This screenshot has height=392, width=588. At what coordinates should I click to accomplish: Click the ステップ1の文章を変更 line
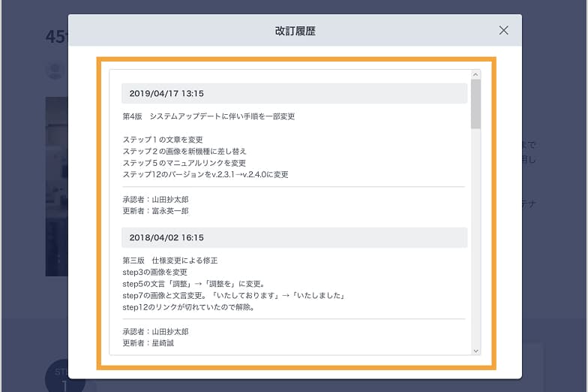pos(163,140)
